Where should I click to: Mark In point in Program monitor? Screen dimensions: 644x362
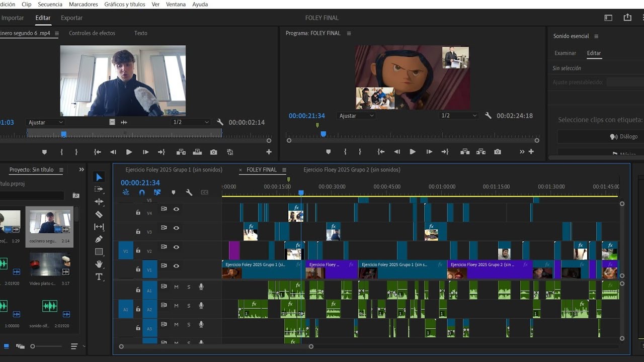point(345,152)
